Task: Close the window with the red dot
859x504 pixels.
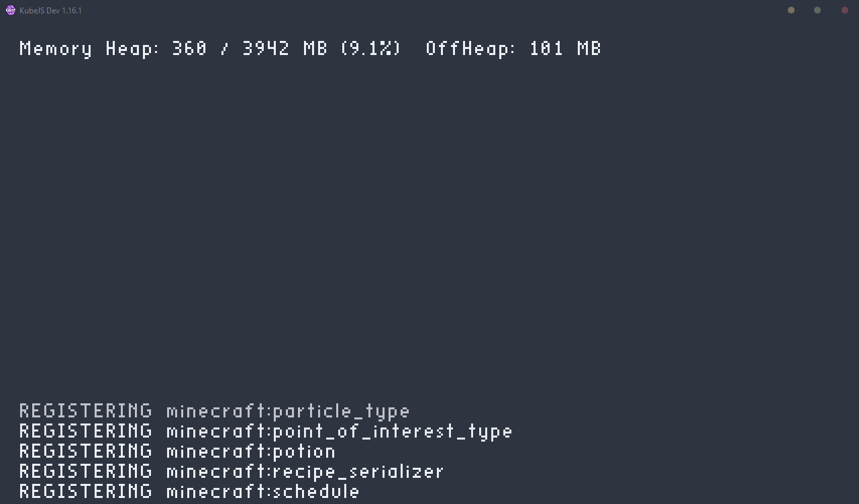Action: (x=844, y=10)
